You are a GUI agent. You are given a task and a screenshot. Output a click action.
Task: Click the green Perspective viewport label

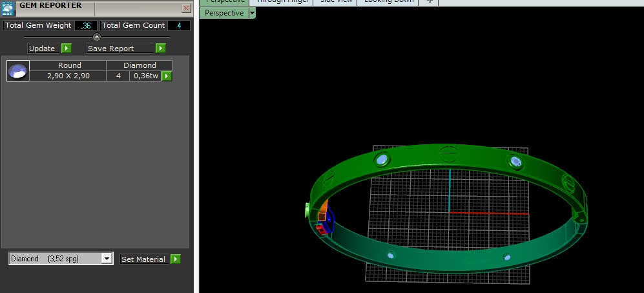coord(224,13)
